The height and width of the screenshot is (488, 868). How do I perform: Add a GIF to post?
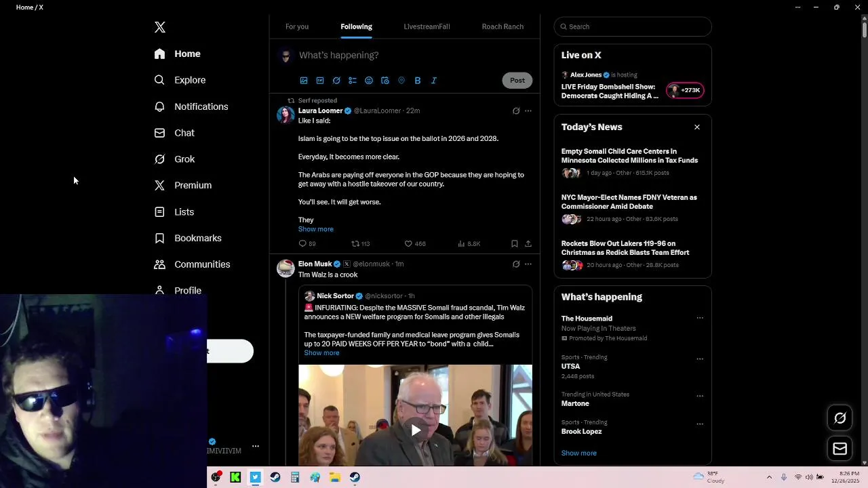point(320,80)
